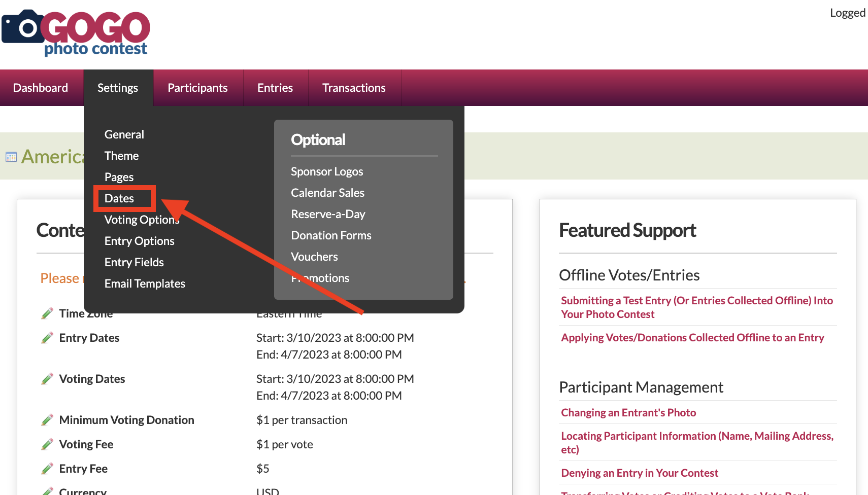Select Dates from the Settings menu

[x=119, y=198]
